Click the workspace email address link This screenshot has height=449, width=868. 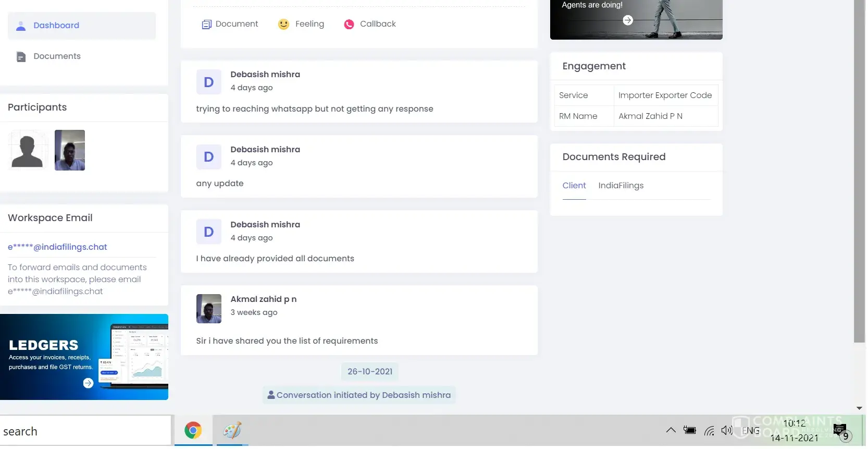coord(57,247)
